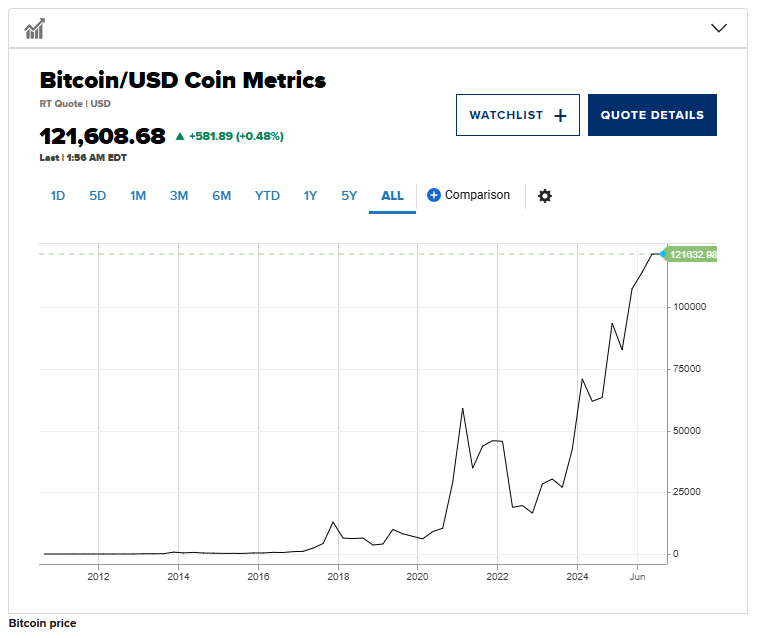
Task: Select the ALL time range tab
Action: 392,196
